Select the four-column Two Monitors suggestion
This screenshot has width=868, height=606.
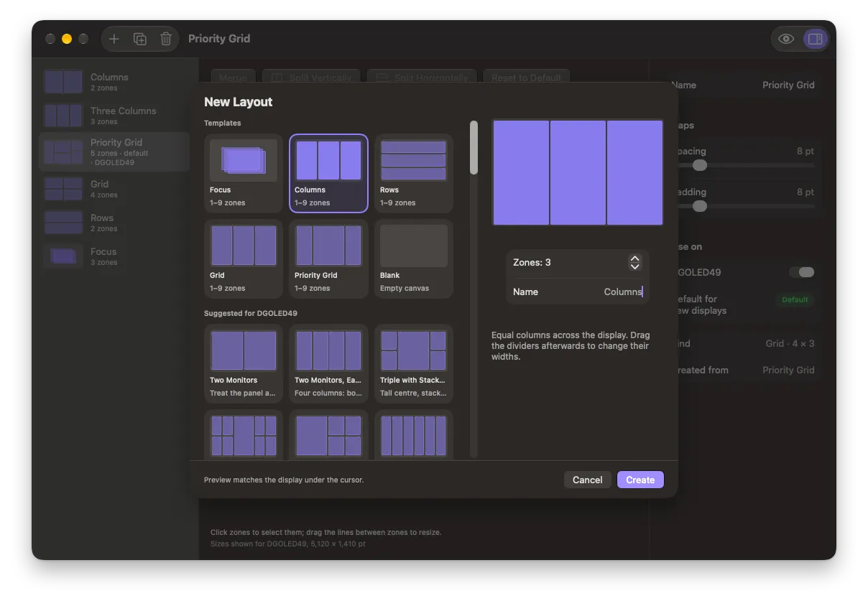click(x=328, y=363)
